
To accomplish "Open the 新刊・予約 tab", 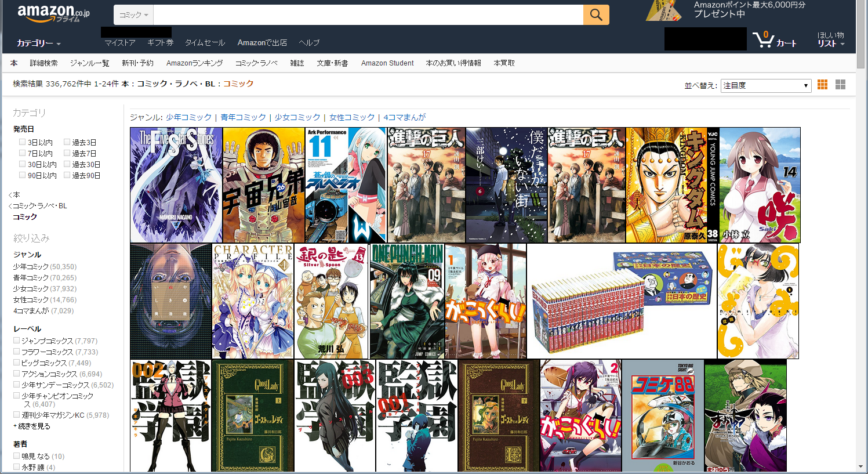I will (x=137, y=63).
